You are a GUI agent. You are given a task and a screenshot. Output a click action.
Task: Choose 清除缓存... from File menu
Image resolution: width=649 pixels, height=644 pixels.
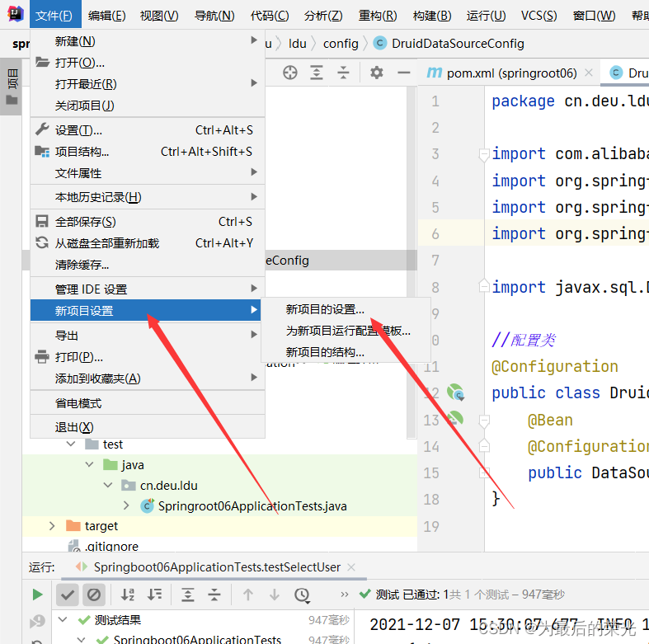(147, 265)
